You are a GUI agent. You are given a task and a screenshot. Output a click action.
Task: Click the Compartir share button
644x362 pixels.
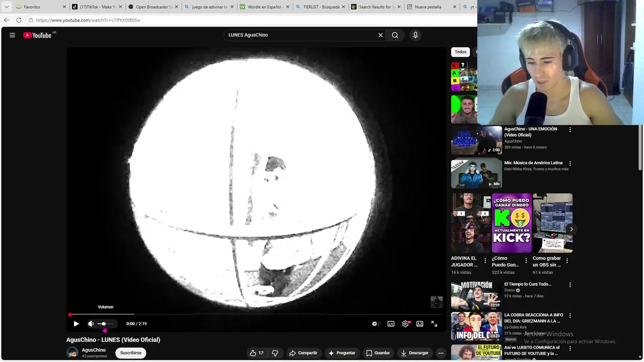click(x=303, y=353)
